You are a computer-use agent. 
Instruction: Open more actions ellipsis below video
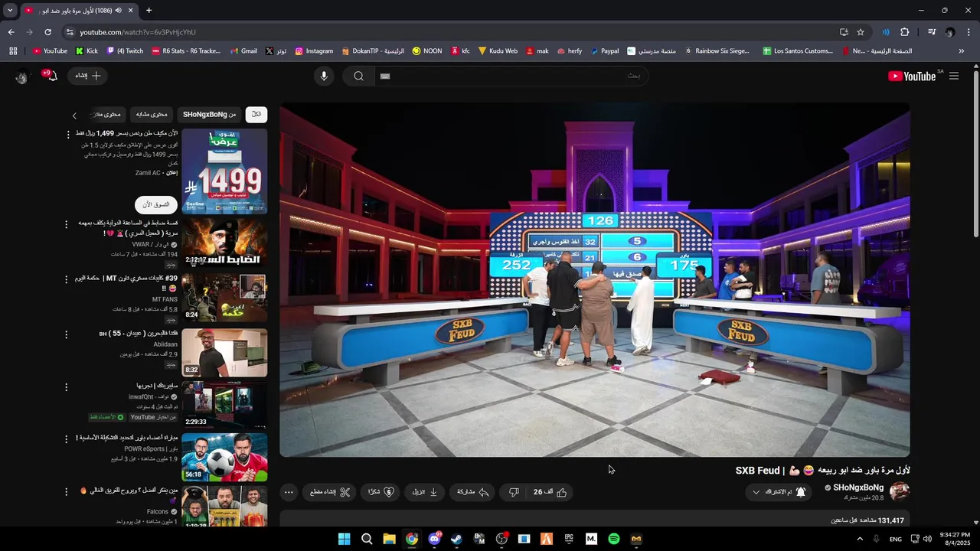point(289,492)
